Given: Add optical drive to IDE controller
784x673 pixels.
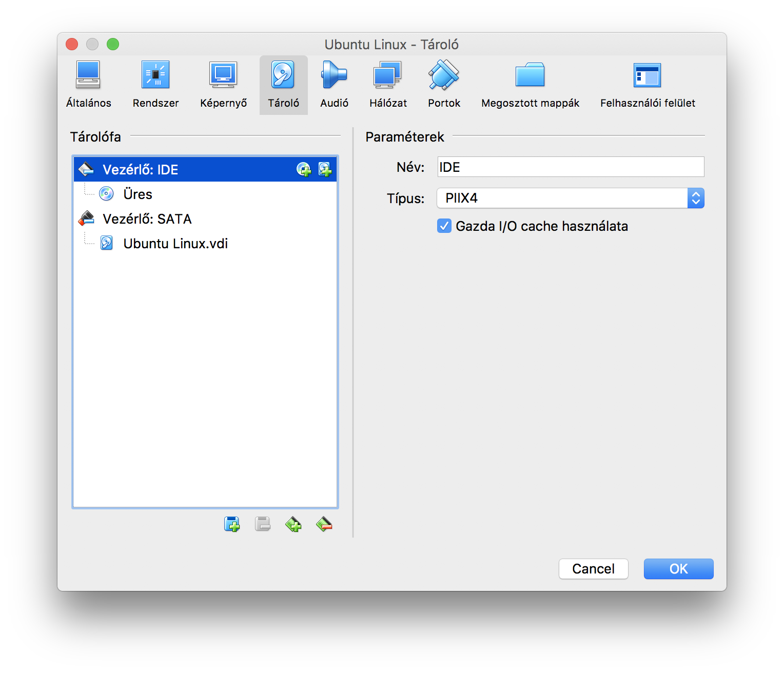Looking at the screenshot, I should coord(304,169).
